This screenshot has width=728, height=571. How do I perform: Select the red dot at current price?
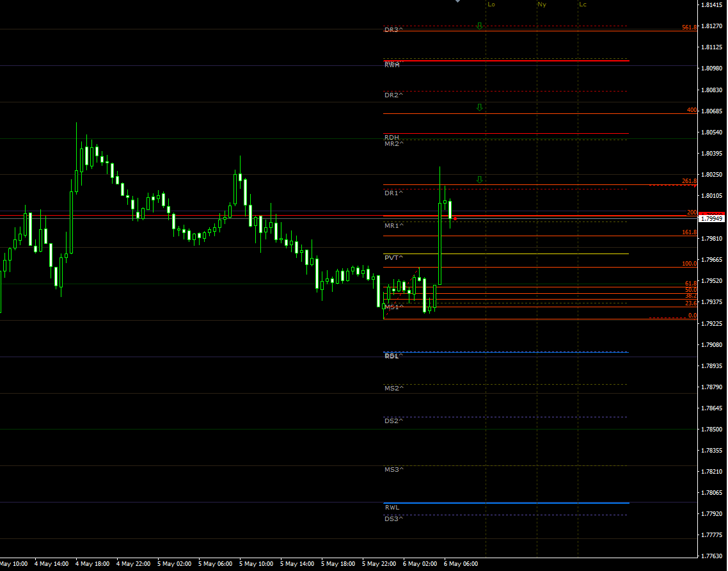coord(455,218)
